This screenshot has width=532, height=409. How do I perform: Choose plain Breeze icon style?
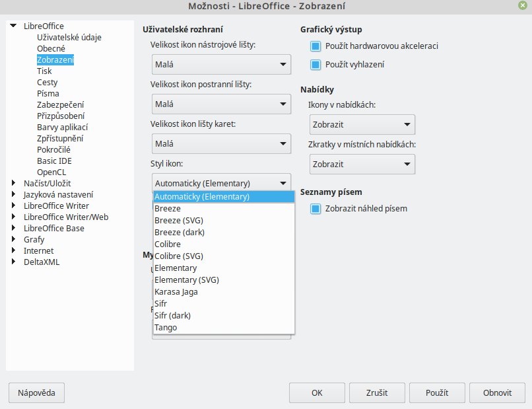(x=224, y=209)
